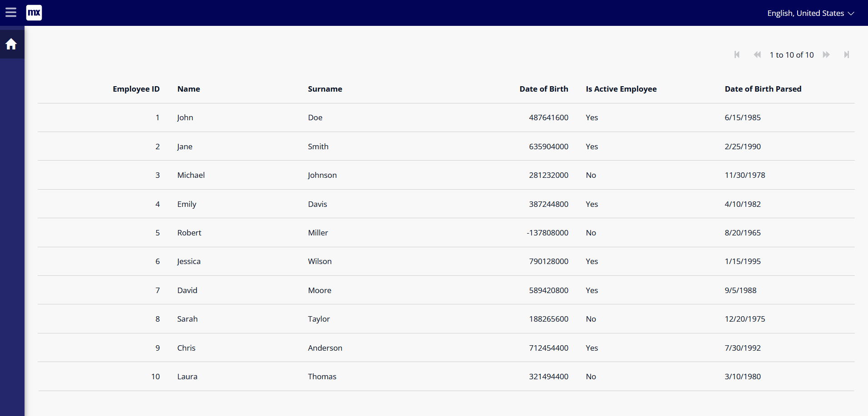Open the English, United States language dropdown
This screenshot has height=416, width=868.
810,13
